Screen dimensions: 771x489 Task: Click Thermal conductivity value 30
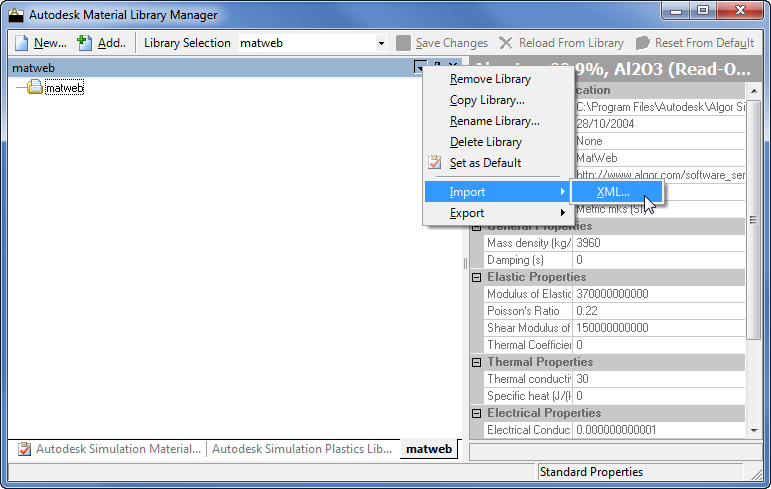click(659, 379)
